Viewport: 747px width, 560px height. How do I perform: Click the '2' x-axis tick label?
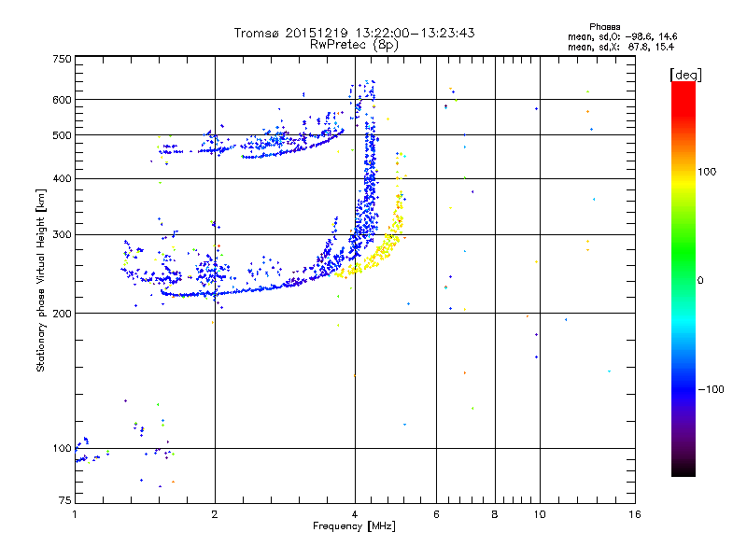tap(215, 514)
